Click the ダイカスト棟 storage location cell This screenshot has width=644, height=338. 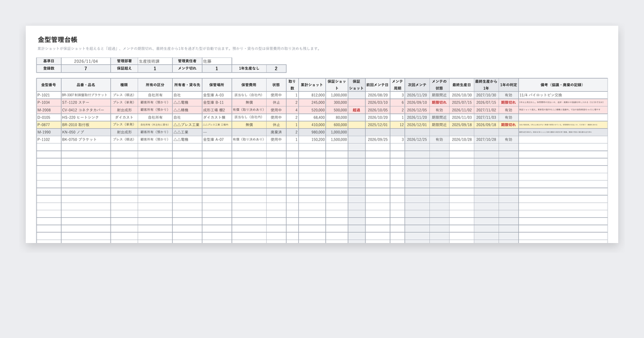pos(217,117)
